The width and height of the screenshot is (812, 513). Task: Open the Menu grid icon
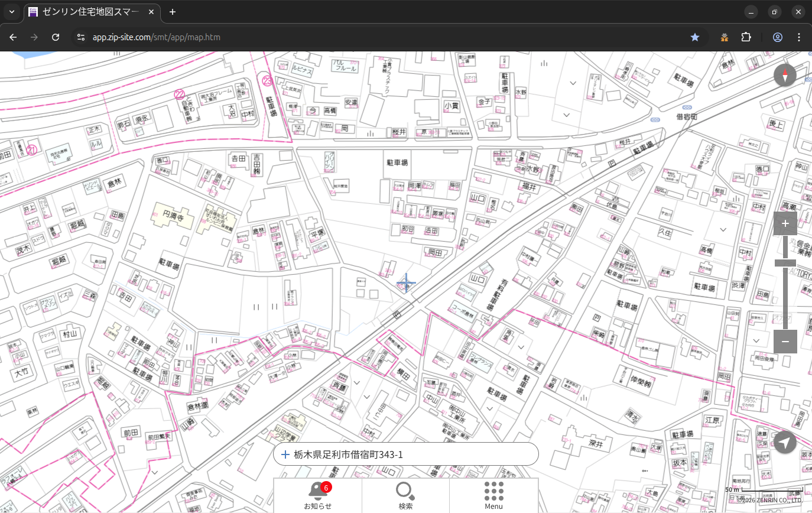point(493,495)
